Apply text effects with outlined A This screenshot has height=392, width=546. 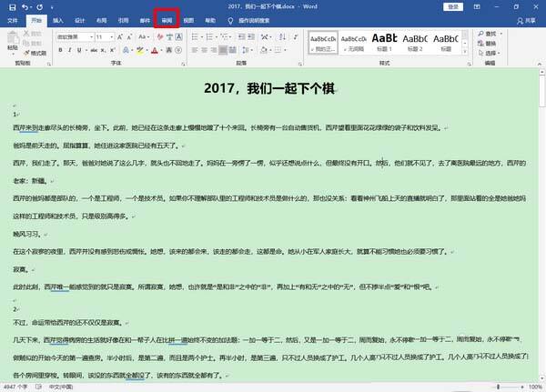(126, 51)
